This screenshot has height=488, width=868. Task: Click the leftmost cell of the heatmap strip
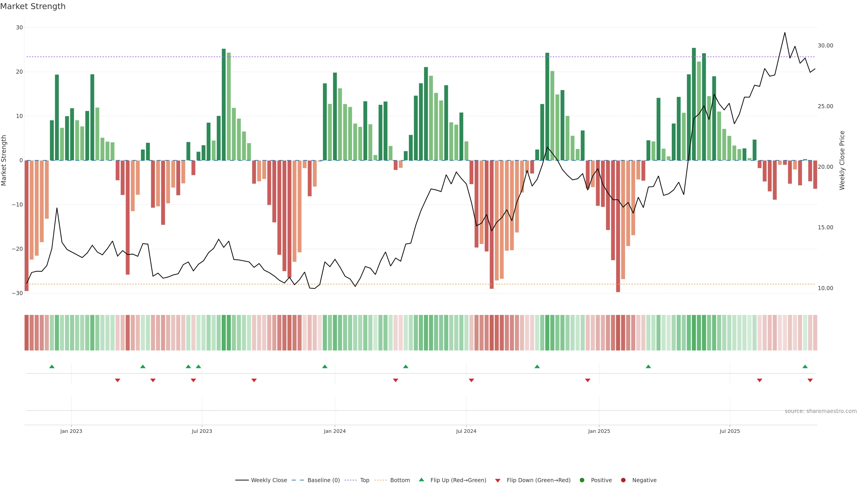[x=27, y=333]
